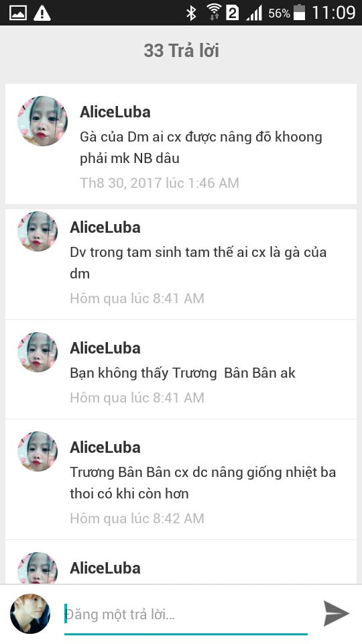Tap the Wi-Fi icon in status bar
Image resolution: width=362 pixels, height=644 pixels.
coord(213,12)
